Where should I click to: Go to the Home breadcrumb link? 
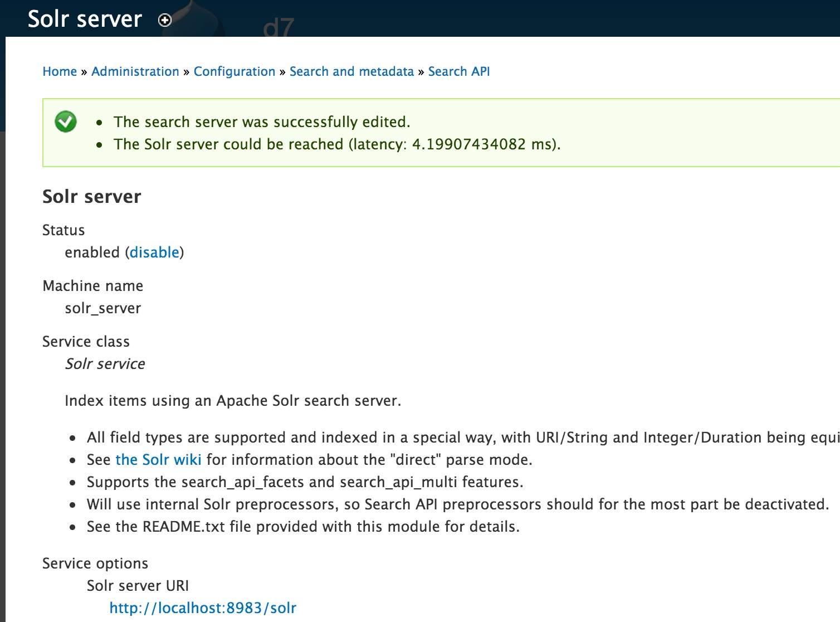click(x=60, y=71)
